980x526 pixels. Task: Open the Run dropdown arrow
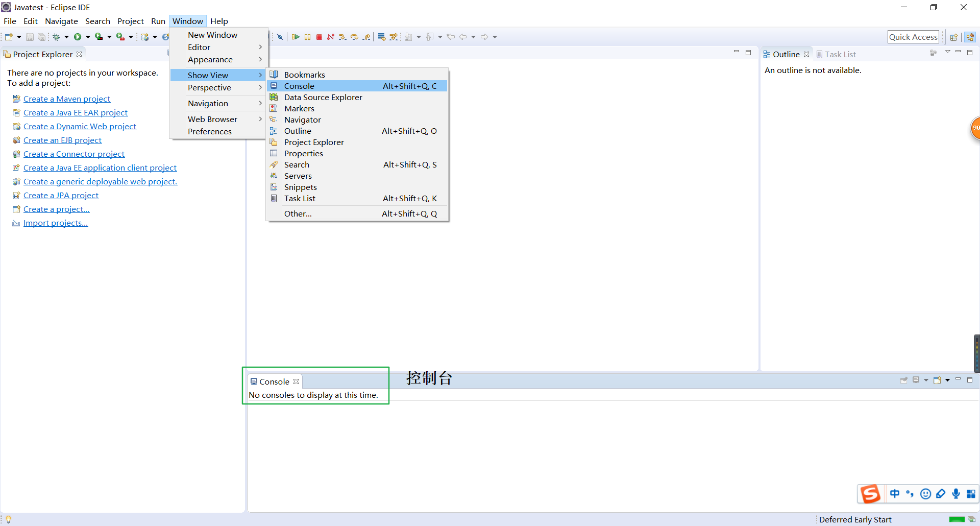(x=88, y=37)
